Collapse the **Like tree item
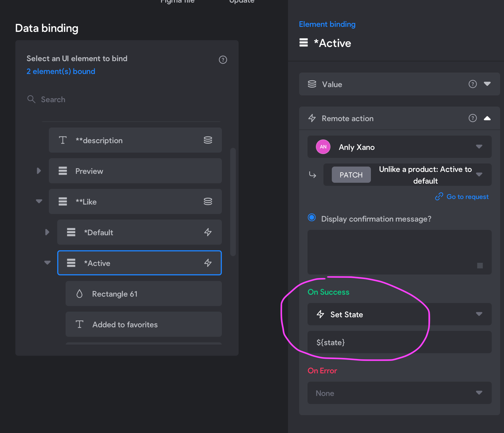504x433 pixels. pos(39,201)
